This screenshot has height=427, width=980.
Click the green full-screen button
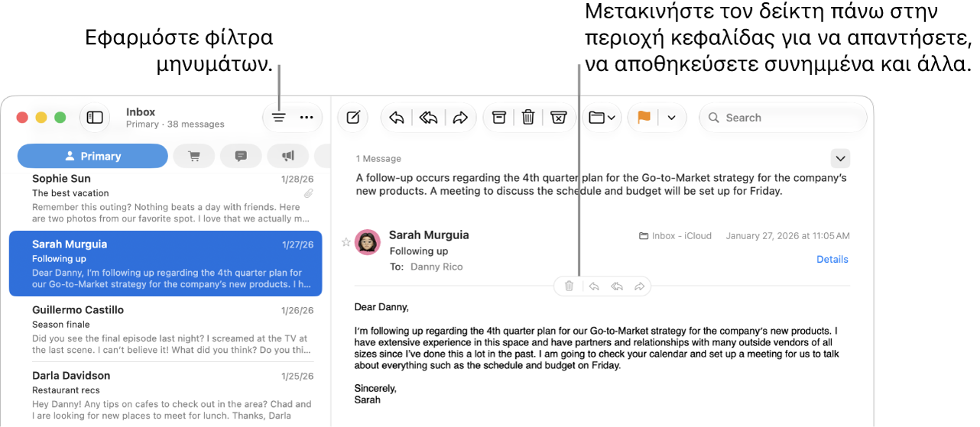point(60,118)
